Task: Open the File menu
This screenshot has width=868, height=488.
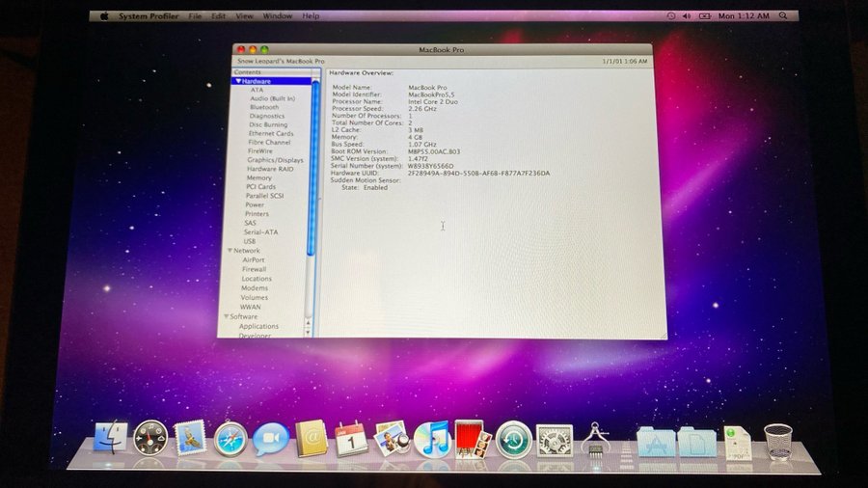Action: pyautogui.click(x=195, y=16)
